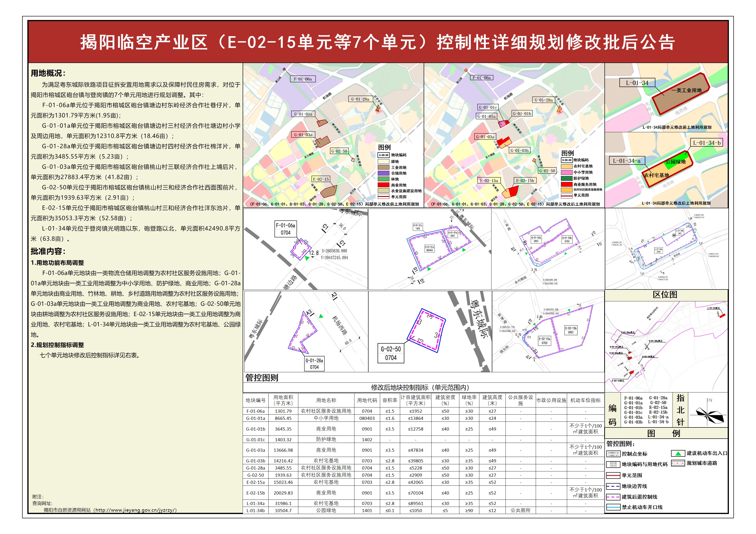Image resolution: width=756 pixels, height=534 pixels.
Task: Click the 2.规划控制指标调整 subheading
Action: tap(57, 345)
